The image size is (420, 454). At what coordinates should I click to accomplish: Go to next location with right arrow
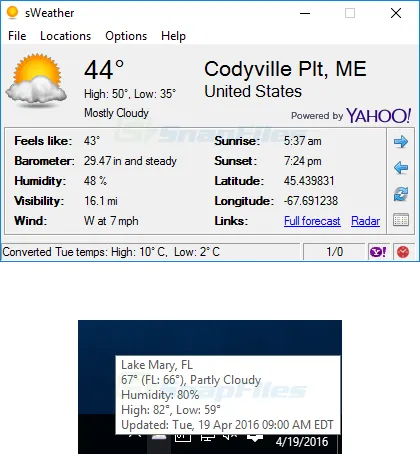[401, 142]
